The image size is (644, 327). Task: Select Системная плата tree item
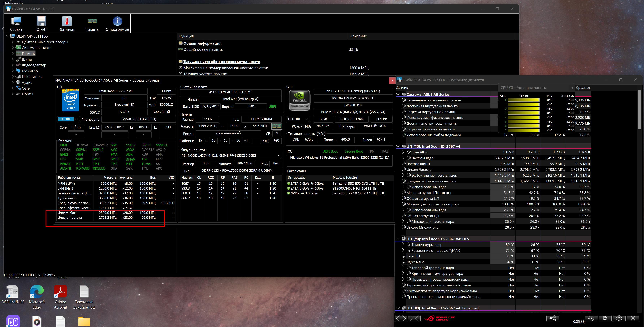[36, 48]
